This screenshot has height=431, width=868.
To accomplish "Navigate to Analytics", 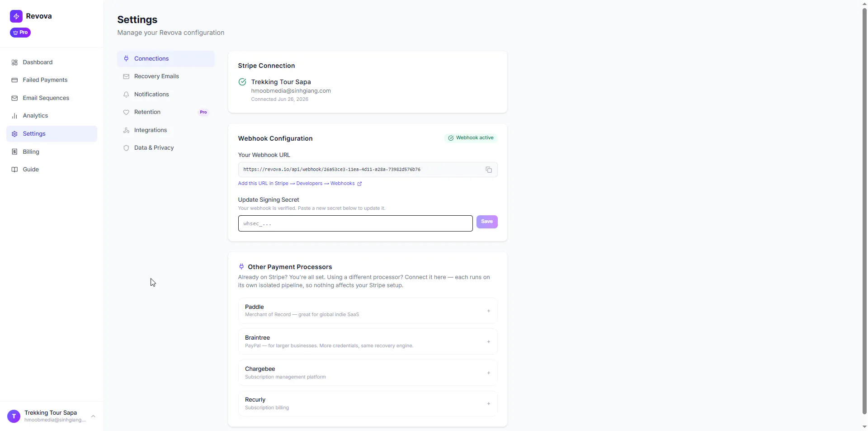I will pos(52,116).
